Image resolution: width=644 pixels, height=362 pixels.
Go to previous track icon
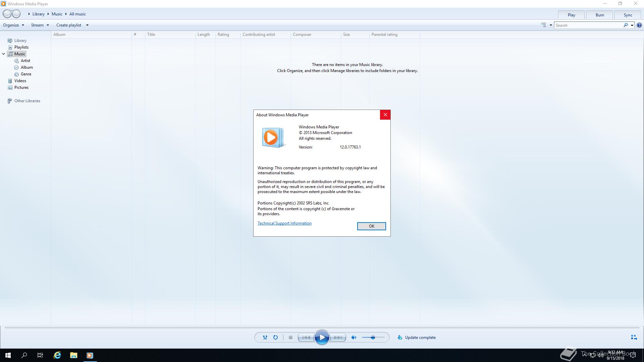point(306,338)
